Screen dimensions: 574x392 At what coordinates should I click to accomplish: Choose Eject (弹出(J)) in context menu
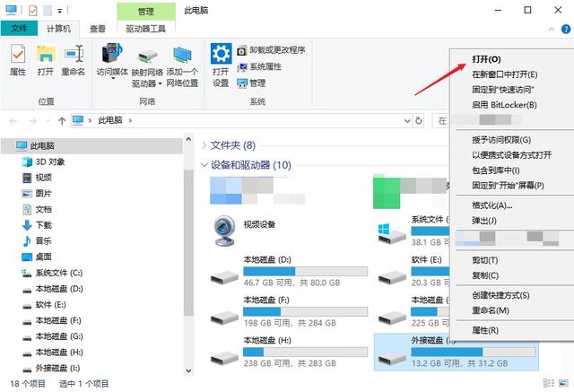pos(484,221)
